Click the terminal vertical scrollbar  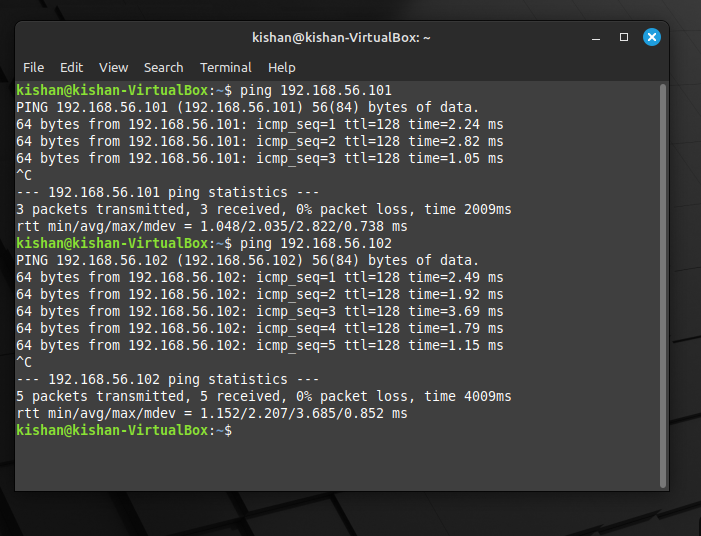pyautogui.click(x=663, y=286)
